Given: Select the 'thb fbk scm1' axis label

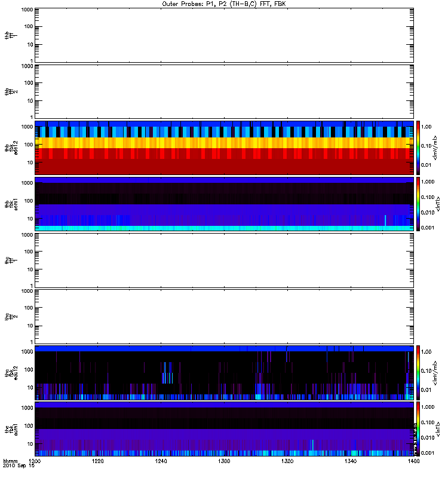Looking at the screenshot, I should [x=11, y=204].
